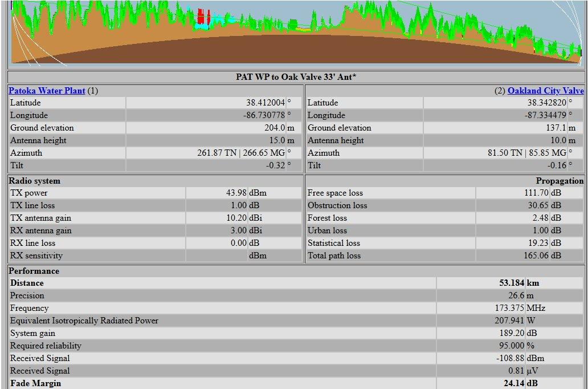Select RX antenna gain value 3.00
The width and height of the screenshot is (588, 389).
tap(239, 230)
